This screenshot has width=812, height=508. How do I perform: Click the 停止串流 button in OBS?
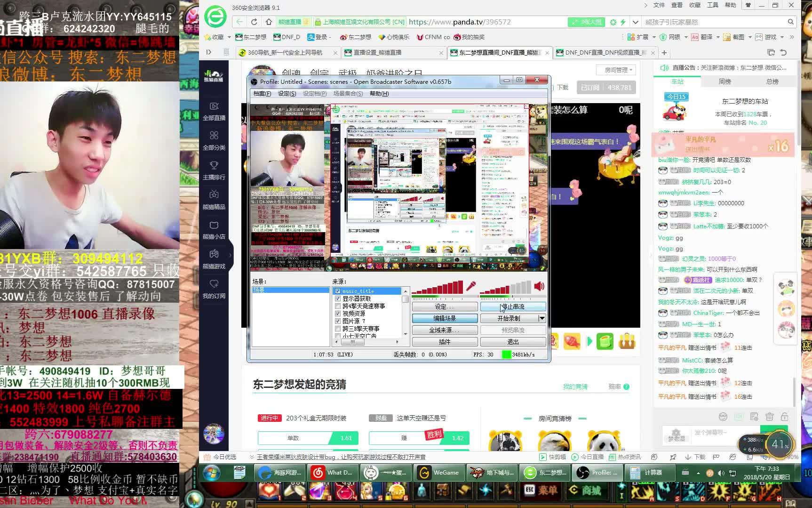click(x=513, y=306)
